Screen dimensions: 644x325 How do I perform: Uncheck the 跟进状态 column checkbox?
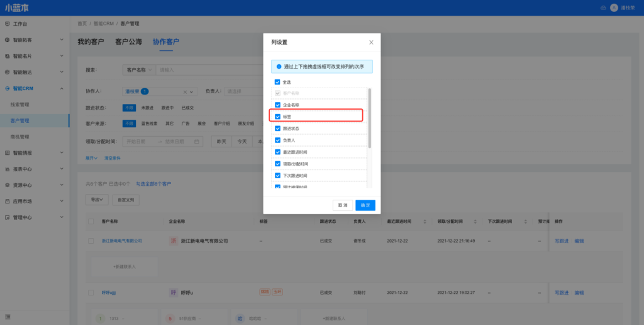click(277, 128)
